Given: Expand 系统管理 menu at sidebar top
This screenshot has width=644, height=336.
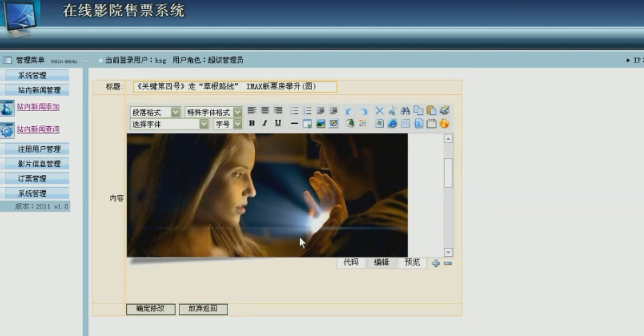Looking at the screenshot, I should click(35, 75).
